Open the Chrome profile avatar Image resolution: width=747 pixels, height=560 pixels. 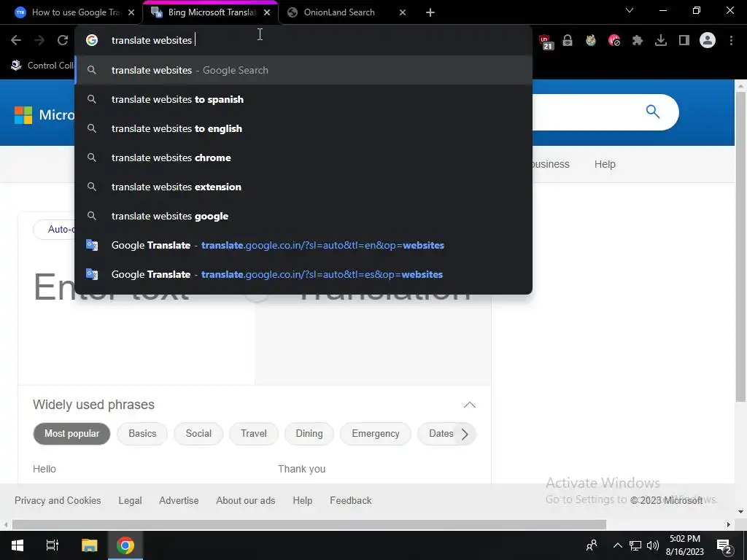click(x=708, y=41)
